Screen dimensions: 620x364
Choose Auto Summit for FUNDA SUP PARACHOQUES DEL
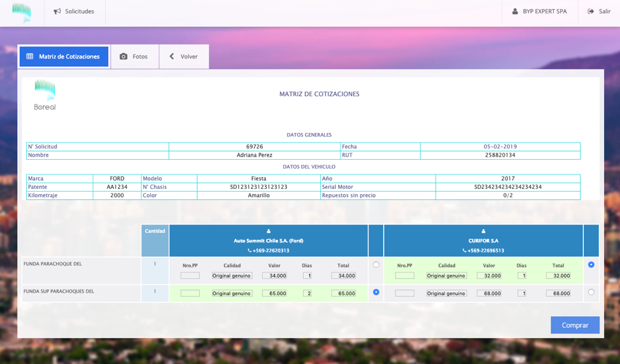[x=376, y=292]
